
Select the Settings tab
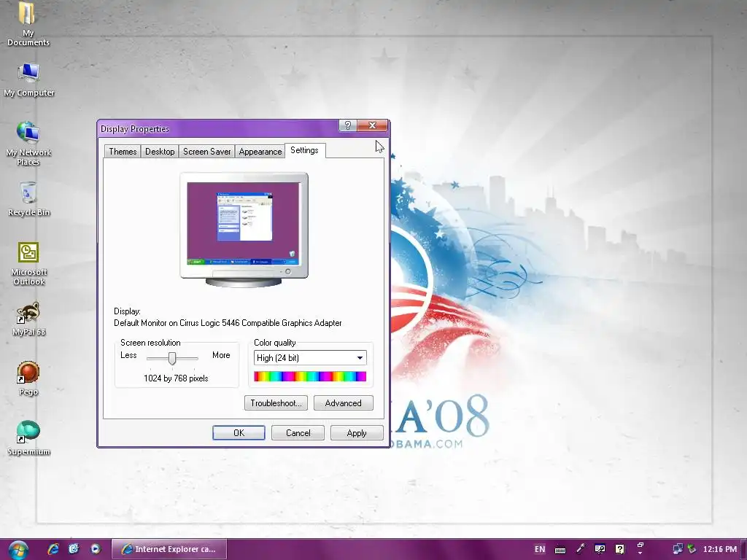(305, 150)
